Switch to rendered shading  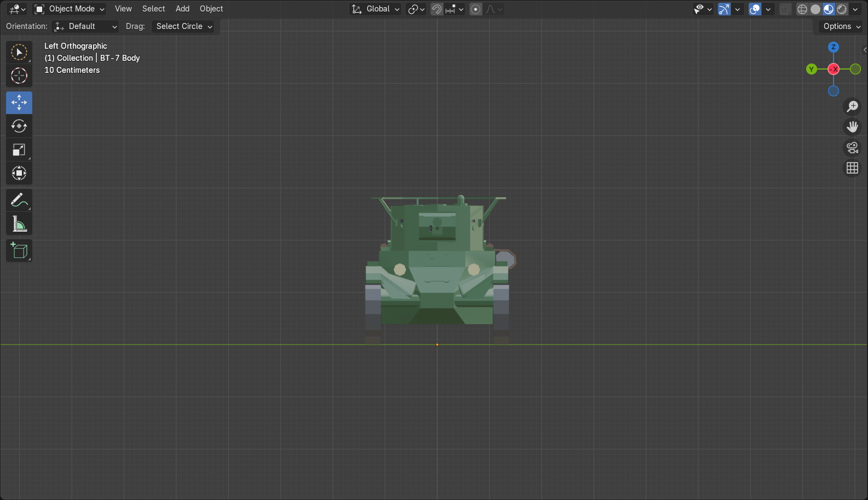point(842,9)
